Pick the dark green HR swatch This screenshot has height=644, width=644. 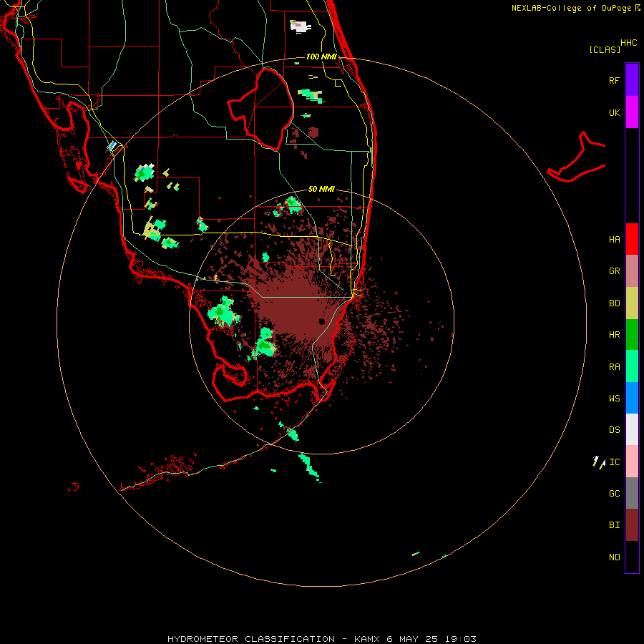tap(632, 335)
